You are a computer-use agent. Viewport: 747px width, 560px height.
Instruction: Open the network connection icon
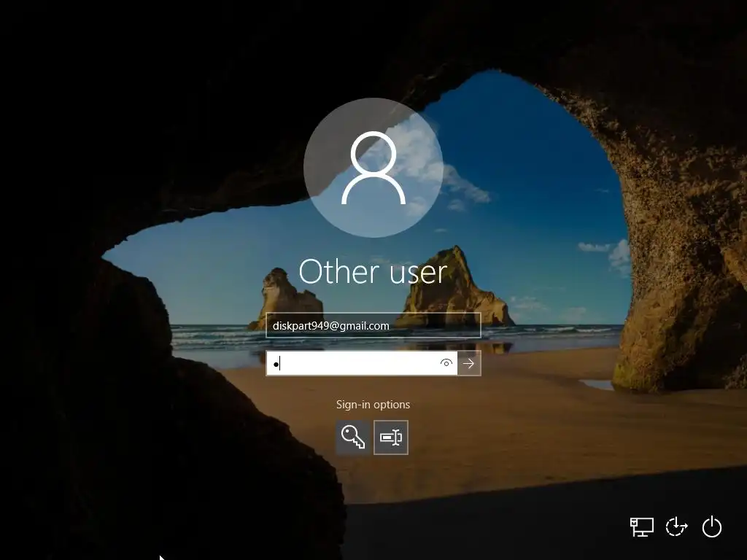[x=642, y=527]
